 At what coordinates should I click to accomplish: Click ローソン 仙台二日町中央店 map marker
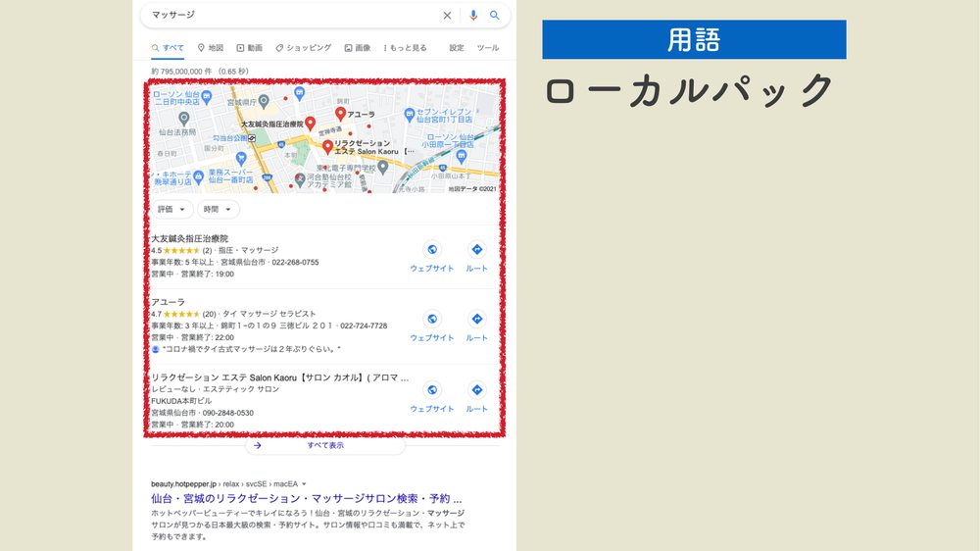[207, 97]
